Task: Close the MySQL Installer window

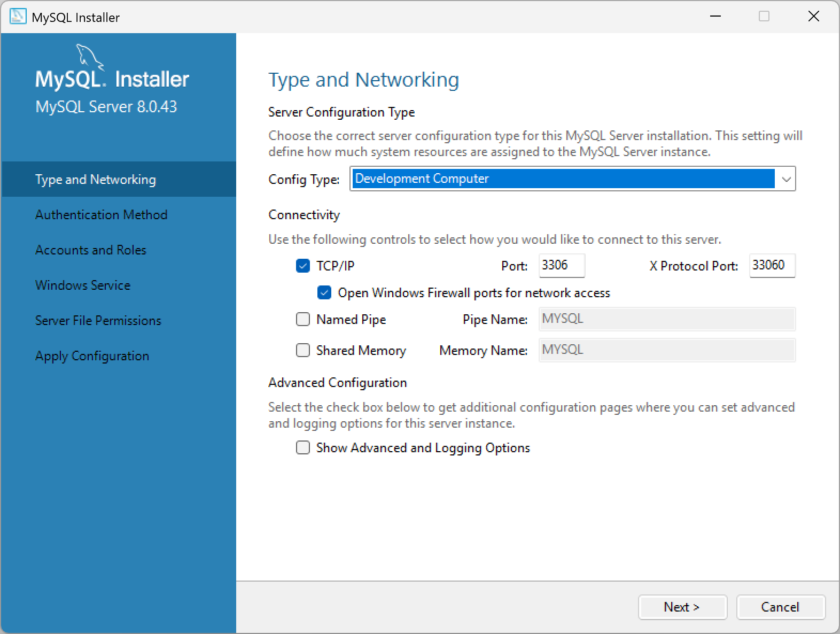Action: coord(813,17)
